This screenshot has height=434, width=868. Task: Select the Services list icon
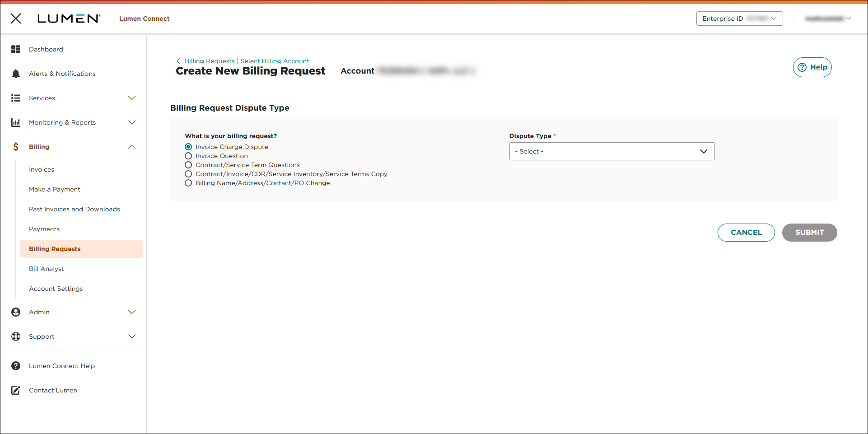point(16,98)
